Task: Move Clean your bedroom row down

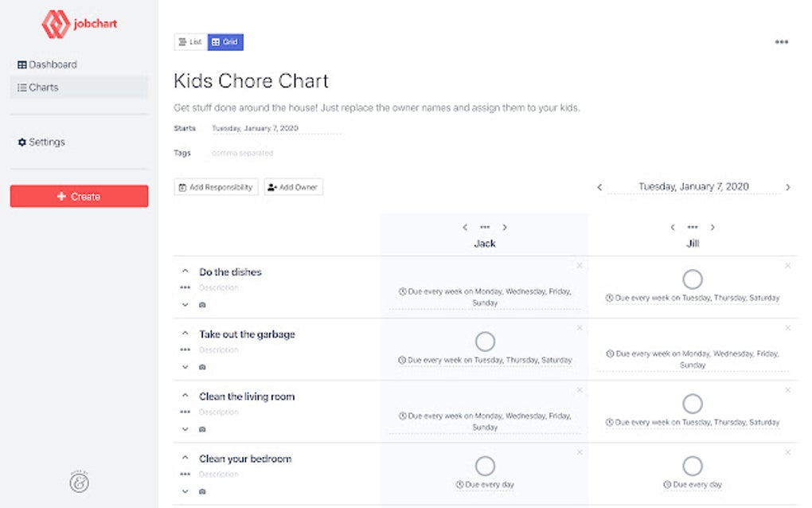Action: [185, 491]
